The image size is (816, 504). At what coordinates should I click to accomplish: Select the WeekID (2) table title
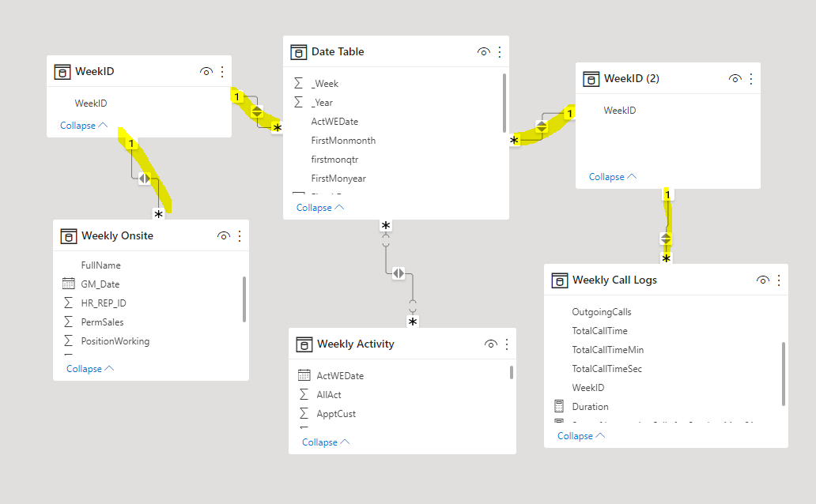tap(631, 78)
